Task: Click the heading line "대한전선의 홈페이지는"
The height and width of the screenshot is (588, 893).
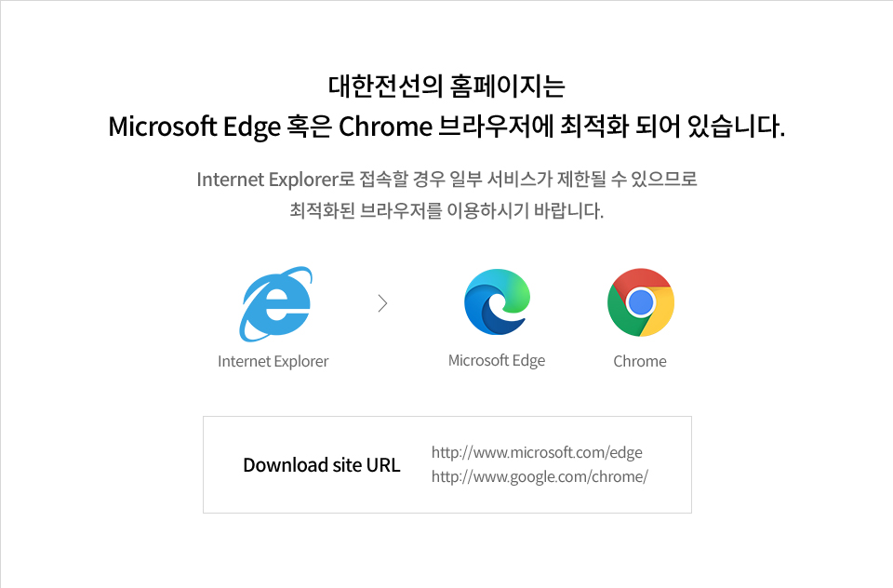Action: tap(446, 87)
